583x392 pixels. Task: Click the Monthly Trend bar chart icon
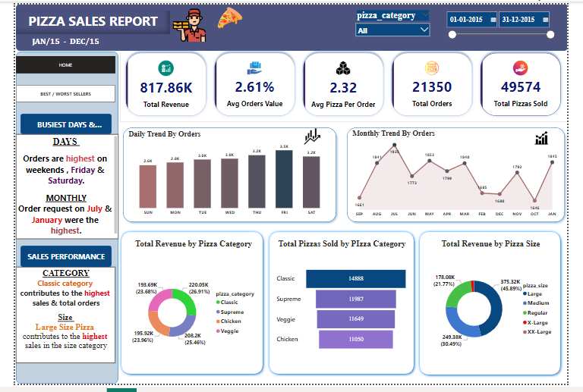coord(541,139)
